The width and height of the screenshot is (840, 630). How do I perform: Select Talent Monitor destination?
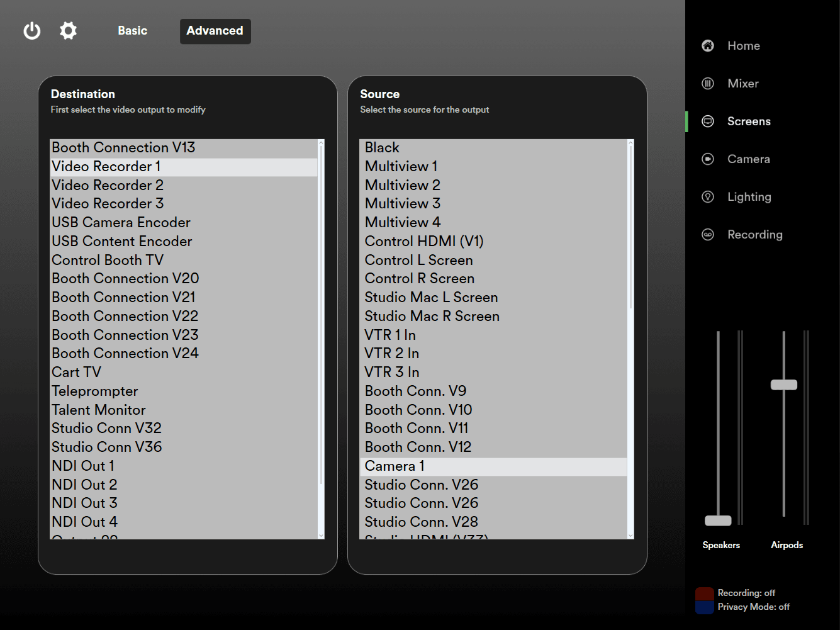pyautogui.click(x=184, y=410)
